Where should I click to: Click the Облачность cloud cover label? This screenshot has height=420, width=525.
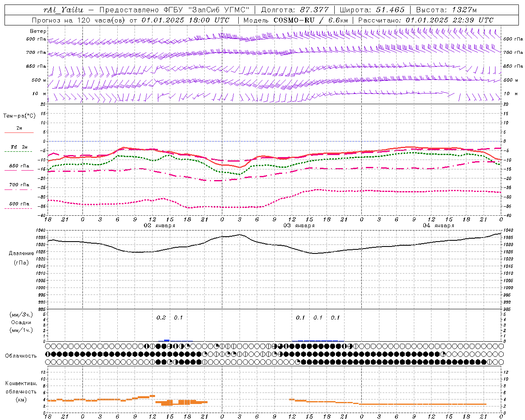pyautogui.click(x=21, y=356)
